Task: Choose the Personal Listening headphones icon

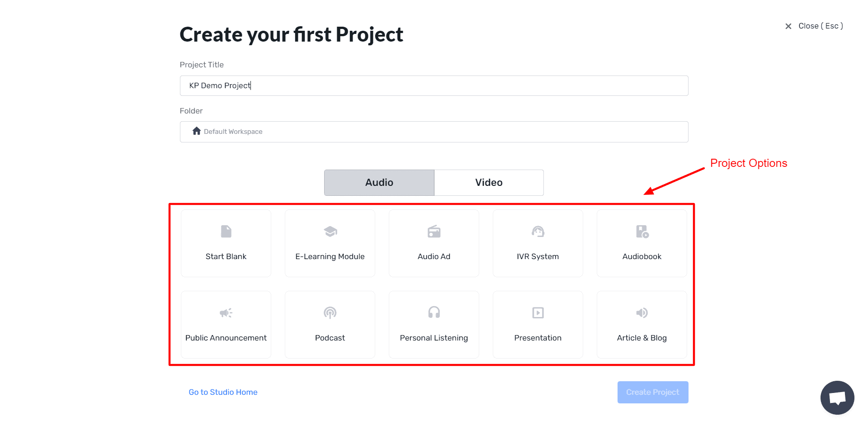Action: (434, 312)
